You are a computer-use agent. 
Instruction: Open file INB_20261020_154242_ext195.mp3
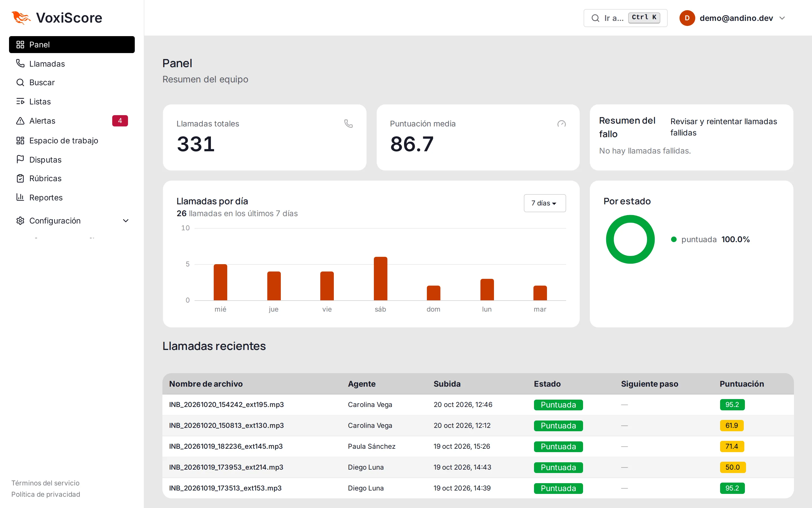tap(226, 404)
